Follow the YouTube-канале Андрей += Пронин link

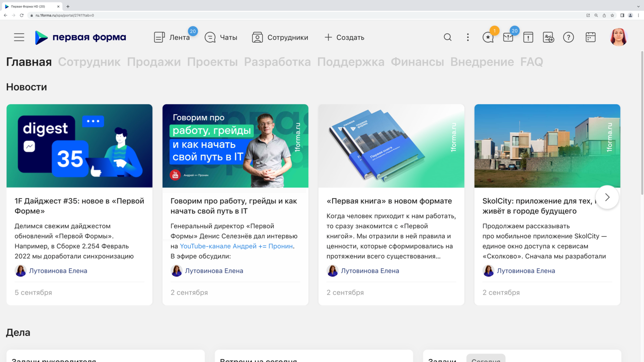pos(236,246)
